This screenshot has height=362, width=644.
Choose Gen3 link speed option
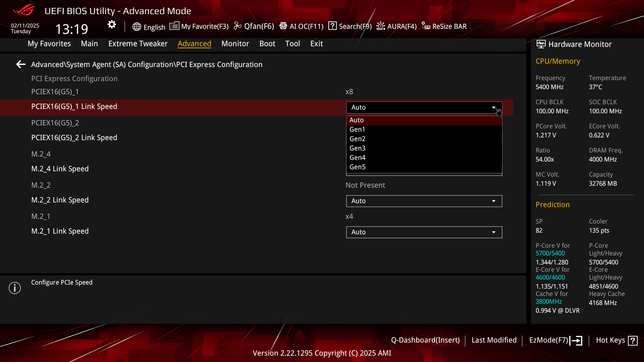point(358,148)
